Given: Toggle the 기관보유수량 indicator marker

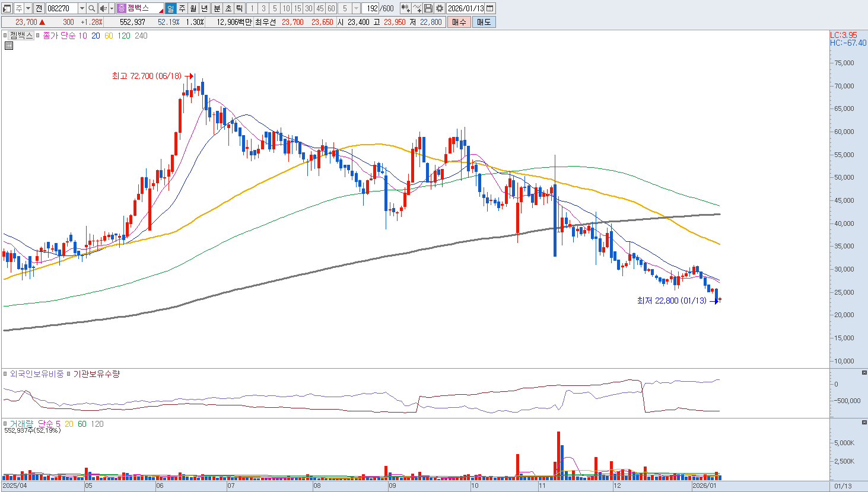Looking at the screenshot, I should (x=69, y=374).
